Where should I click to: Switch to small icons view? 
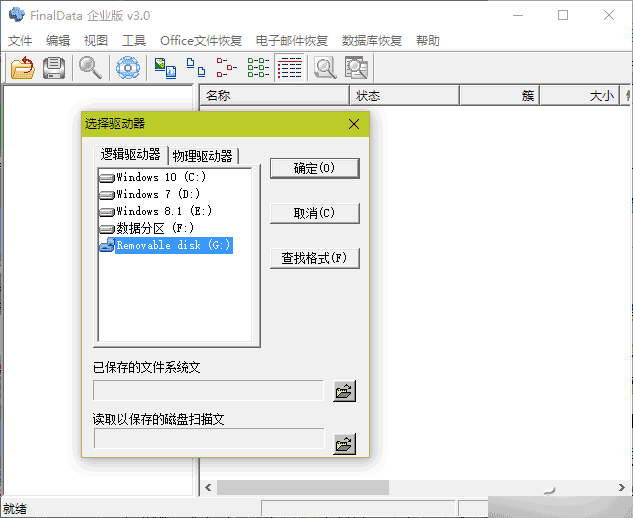[196, 67]
